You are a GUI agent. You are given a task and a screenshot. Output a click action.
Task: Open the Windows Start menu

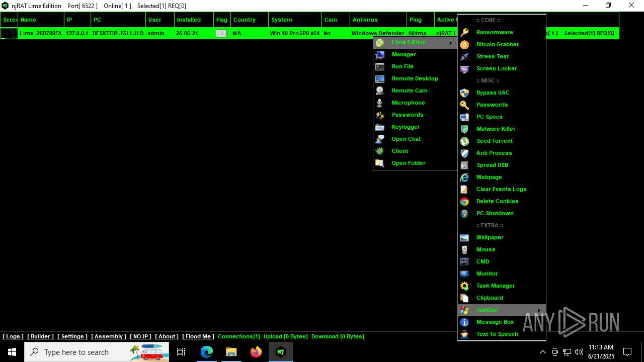click(12, 352)
